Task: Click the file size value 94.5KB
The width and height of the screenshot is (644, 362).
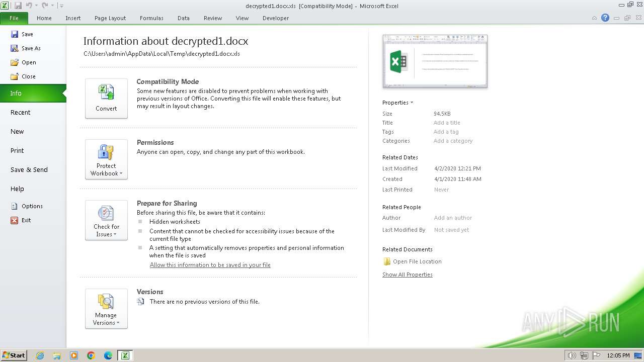Action: [442, 114]
